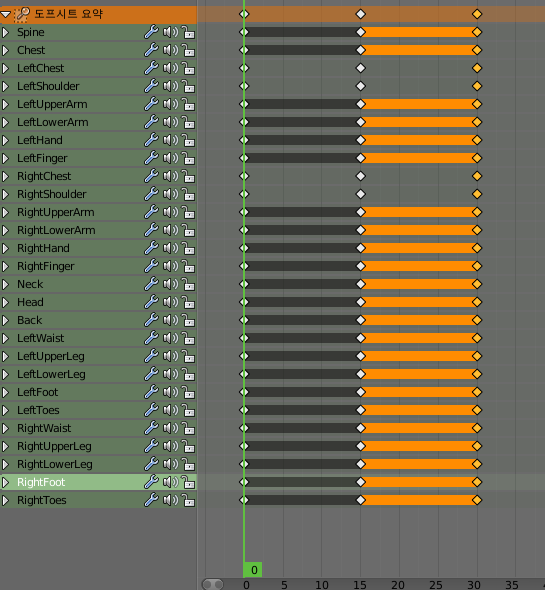
Task: Expand the RightToes channel group
Action: click(x=6, y=500)
